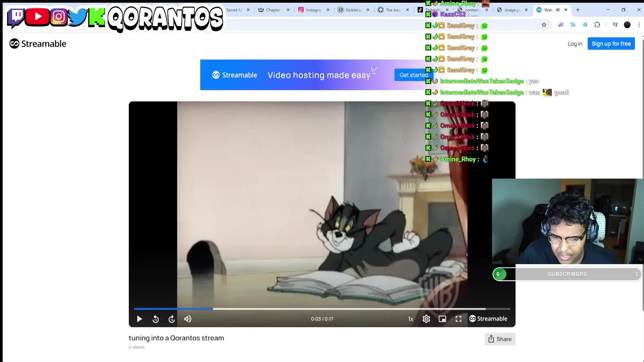This screenshot has height=362, width=644.
Task: Click the green Kick icon in overlay
Action: click(x=97, y=17)
